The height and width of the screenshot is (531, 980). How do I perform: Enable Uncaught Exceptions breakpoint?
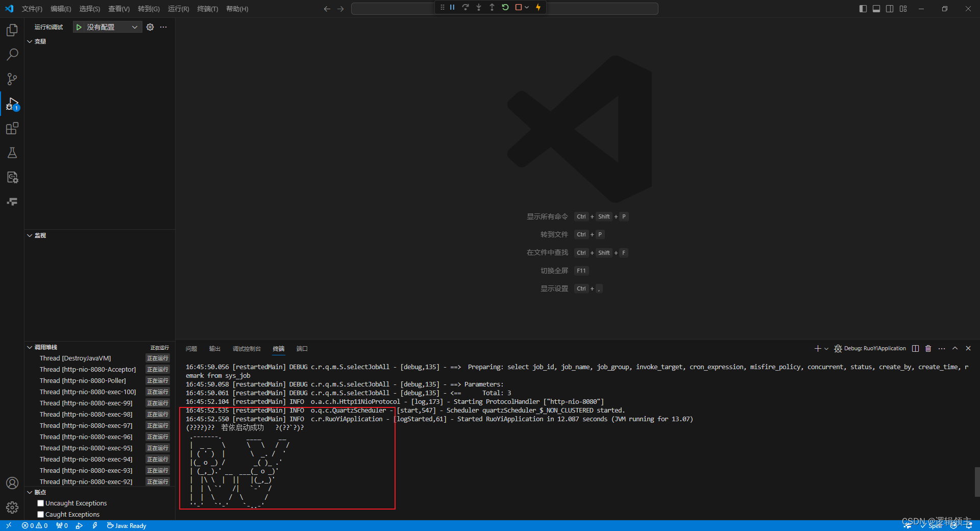(41, 503)
